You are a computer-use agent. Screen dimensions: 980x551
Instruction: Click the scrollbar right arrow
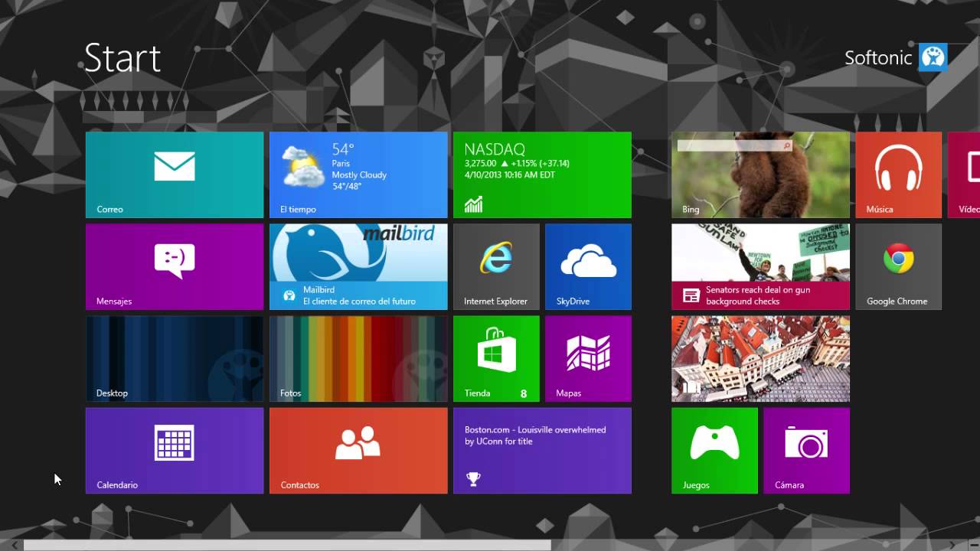coord(952,545)
